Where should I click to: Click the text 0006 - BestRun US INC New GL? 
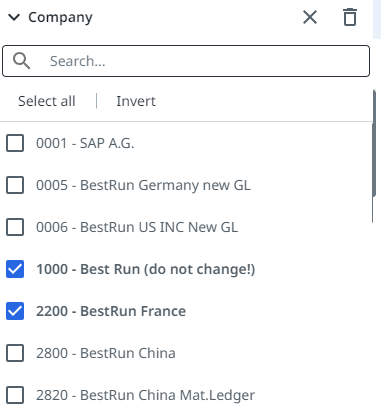pyautogui.click(x=137, y=227)
